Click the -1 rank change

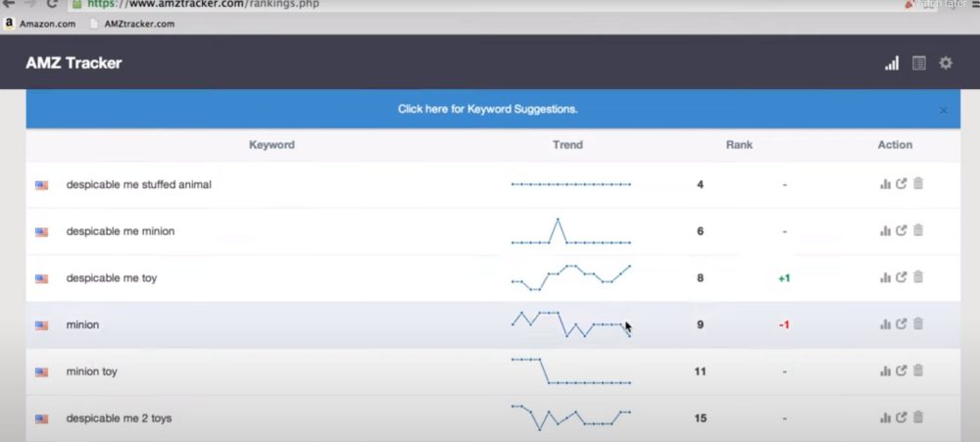click(784, 325)
